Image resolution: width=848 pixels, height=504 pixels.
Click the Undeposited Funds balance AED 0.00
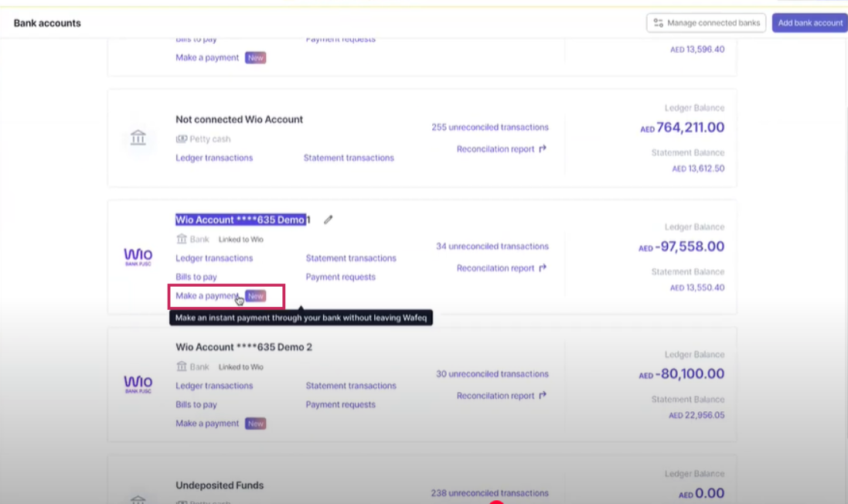tap(701, 493)
